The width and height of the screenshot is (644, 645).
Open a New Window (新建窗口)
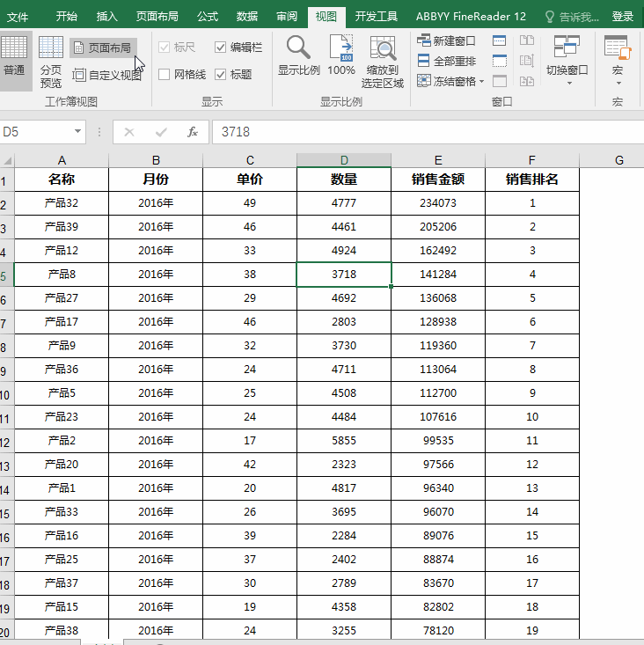tap(446, 40)
